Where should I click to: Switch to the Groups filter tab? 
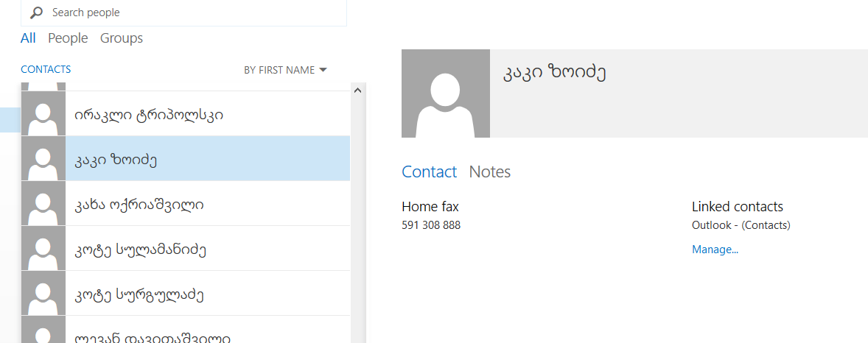tap(122, 38)
